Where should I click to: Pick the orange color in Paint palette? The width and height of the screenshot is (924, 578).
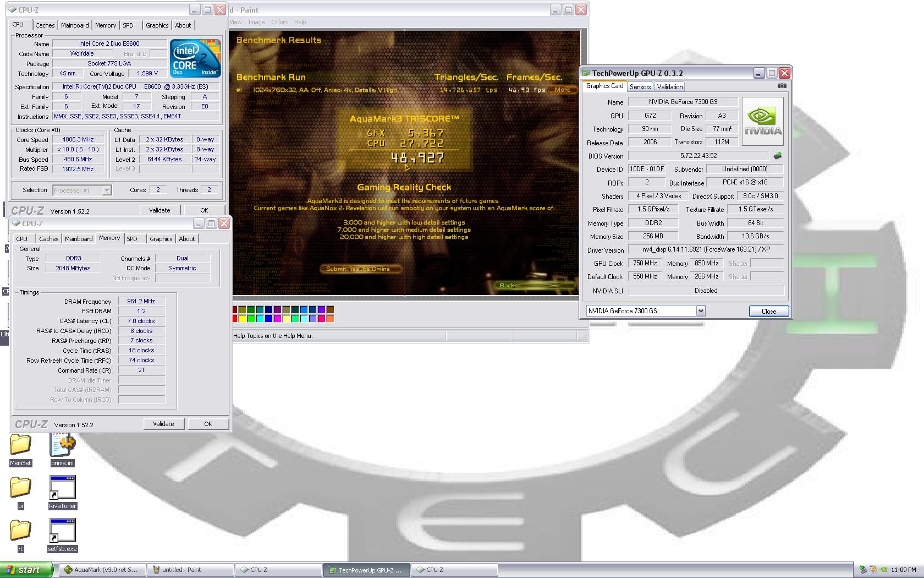pyautogui.click(x=330, y=318)
